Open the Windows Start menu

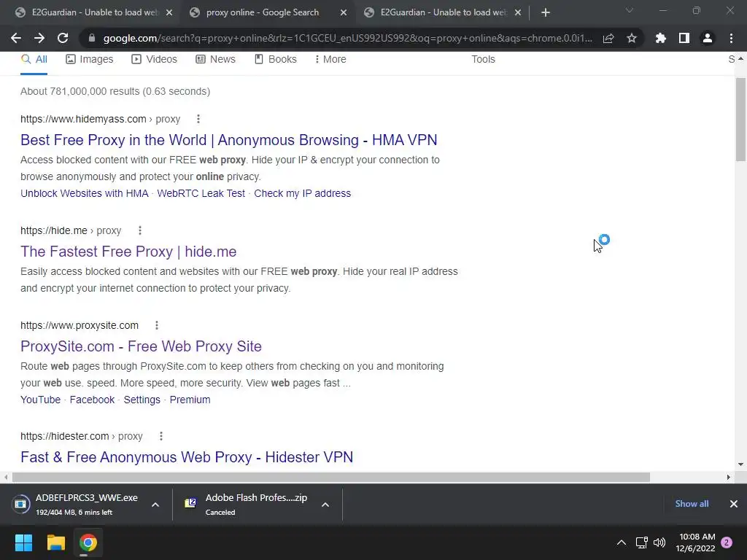23,542
